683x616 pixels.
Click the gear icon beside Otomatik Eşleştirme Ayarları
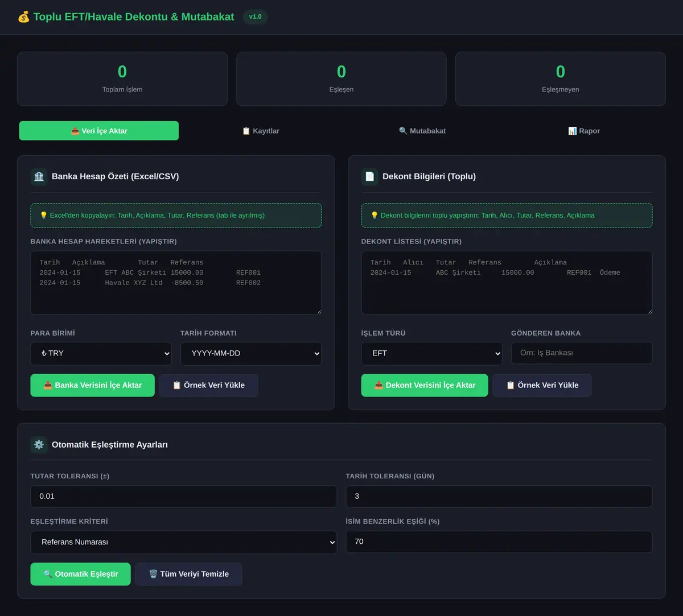39,445
